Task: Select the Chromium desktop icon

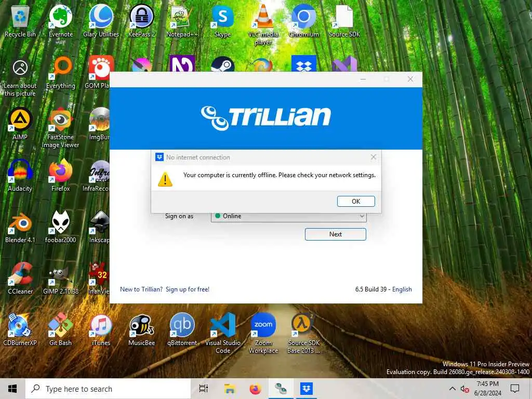Action: click(x=303, y=21)
